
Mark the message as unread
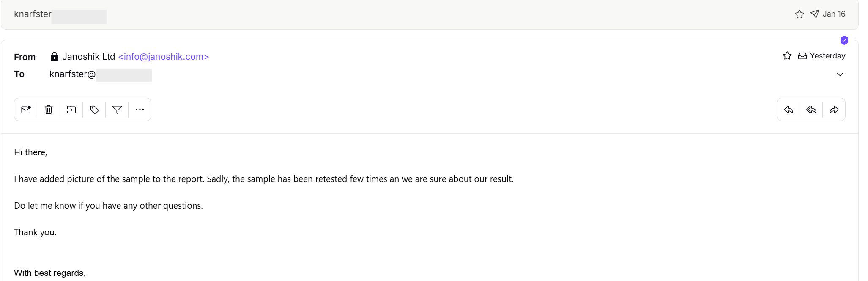26,110
